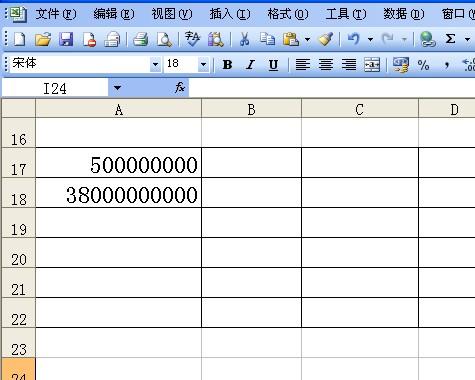Open the 编辑(E) menu

[114, 14]
